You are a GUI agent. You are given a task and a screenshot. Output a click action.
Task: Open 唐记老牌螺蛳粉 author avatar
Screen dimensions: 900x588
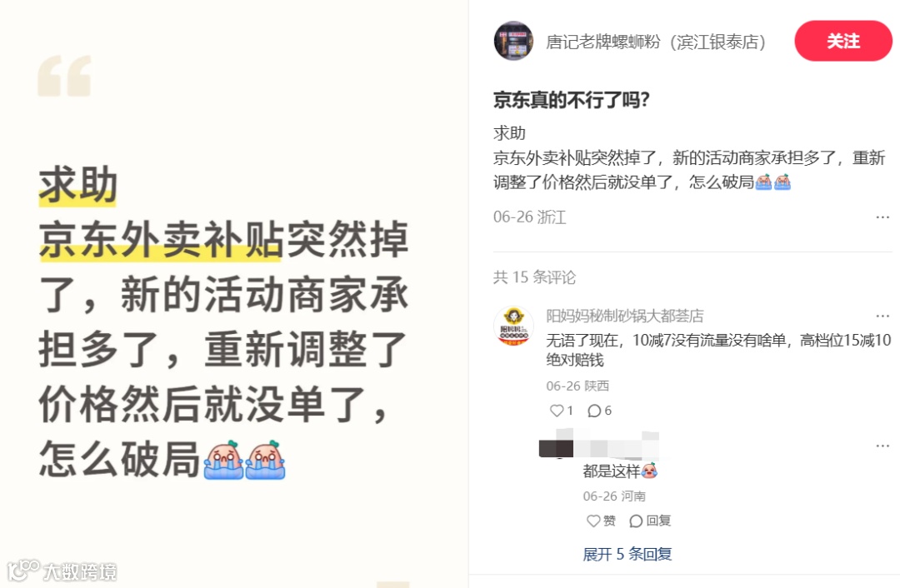tap(513, 42)
